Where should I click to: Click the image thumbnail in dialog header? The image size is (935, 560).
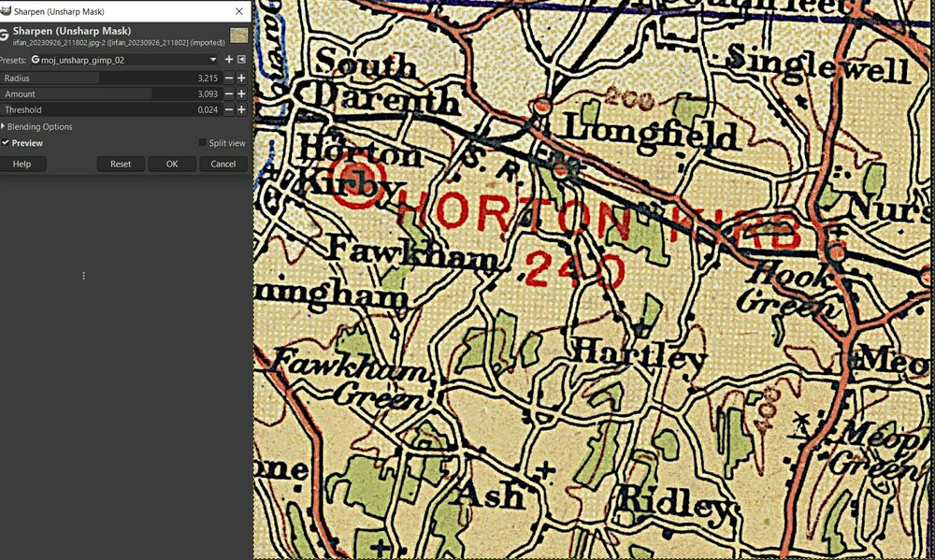click(238, 36)
